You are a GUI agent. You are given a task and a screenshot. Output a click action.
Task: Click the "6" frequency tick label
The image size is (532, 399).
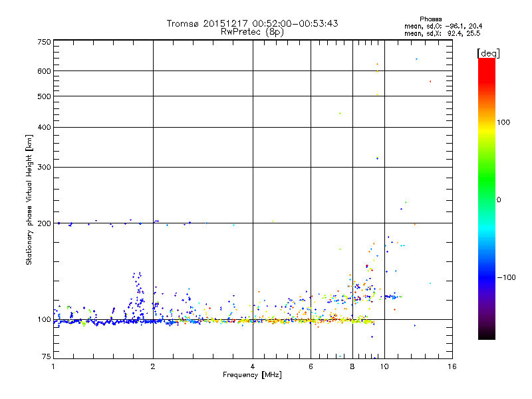click(x=311, y=366)
